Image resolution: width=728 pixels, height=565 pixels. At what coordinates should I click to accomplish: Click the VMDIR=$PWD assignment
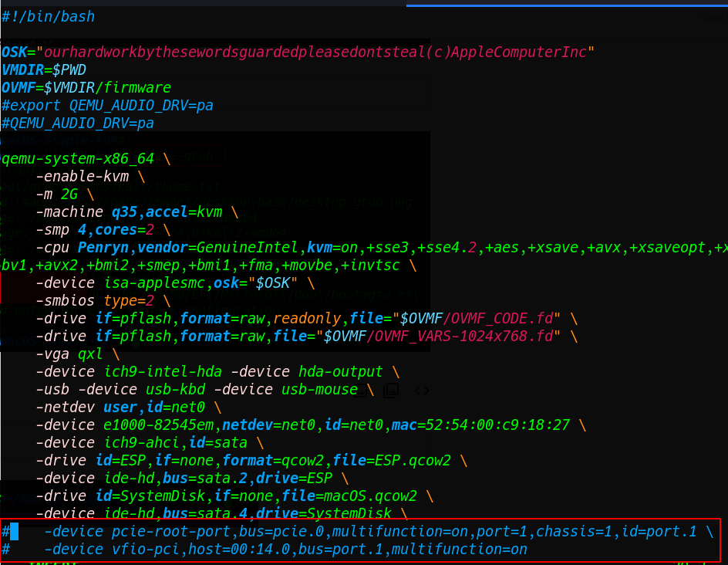[44, 69]
